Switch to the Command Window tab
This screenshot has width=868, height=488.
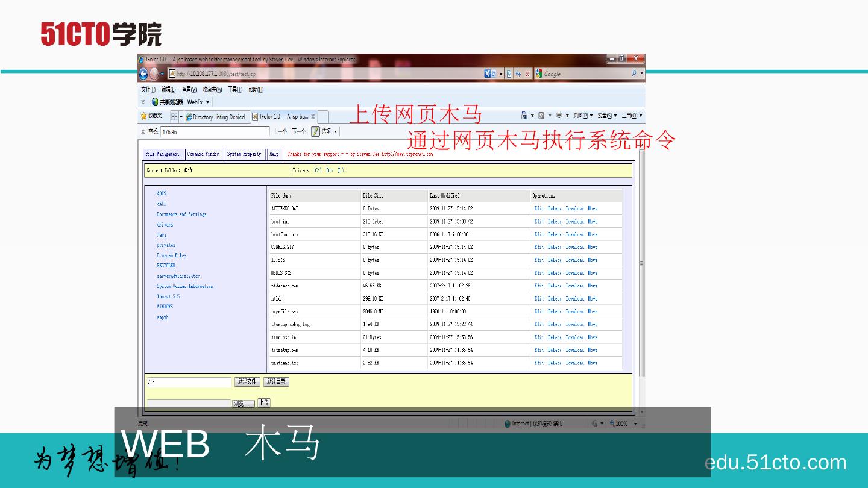click(204, 154)
